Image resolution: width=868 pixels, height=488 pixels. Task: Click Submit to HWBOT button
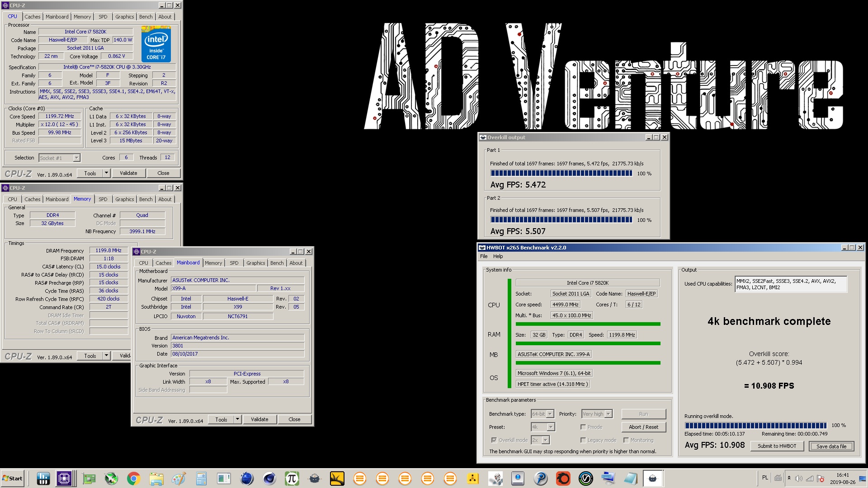coord(777,446)
